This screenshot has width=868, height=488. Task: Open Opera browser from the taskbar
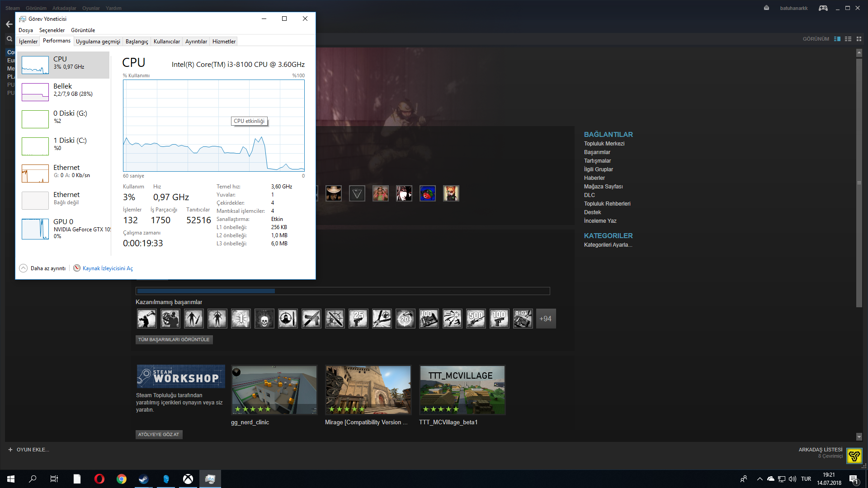click(99, 479)
